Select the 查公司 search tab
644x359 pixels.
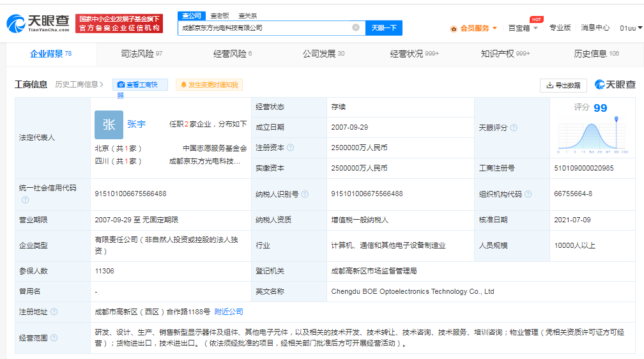pos(192,15)
